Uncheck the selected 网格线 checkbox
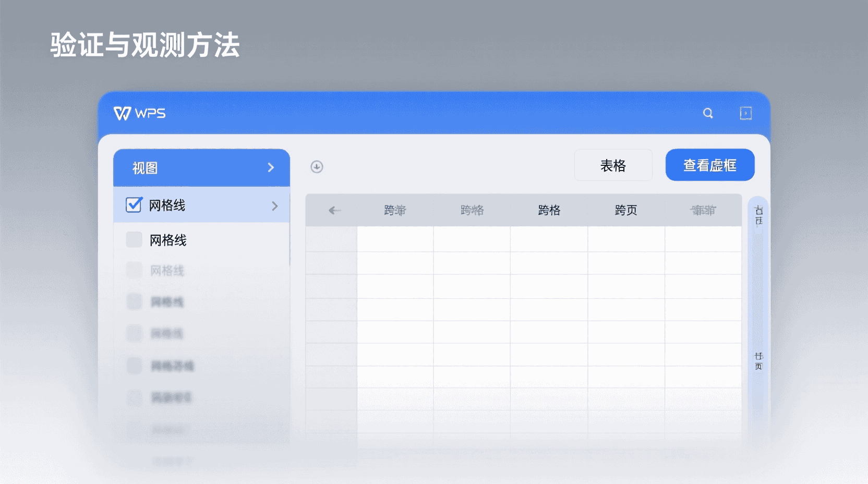 (134, 205)
